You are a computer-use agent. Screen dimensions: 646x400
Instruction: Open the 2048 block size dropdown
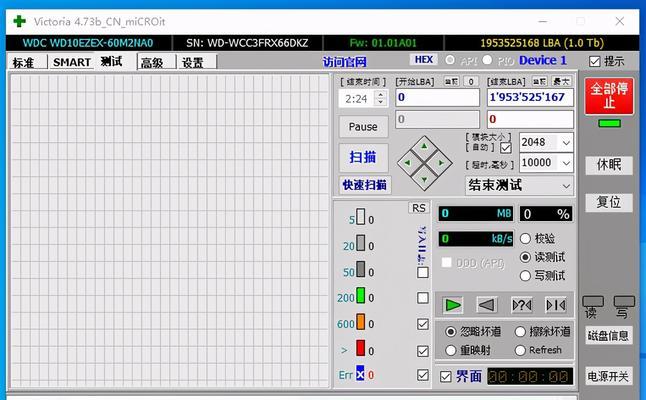click(x=566, y=143)
